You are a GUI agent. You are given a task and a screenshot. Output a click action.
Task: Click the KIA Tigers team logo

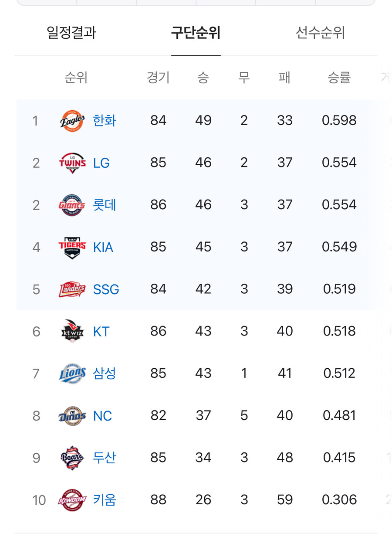[72, 247]
